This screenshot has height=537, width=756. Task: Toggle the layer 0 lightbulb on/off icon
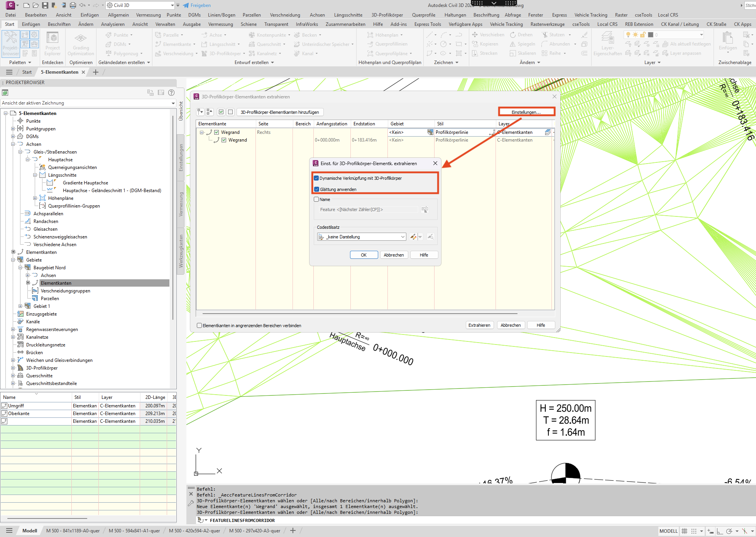[628, 35]
